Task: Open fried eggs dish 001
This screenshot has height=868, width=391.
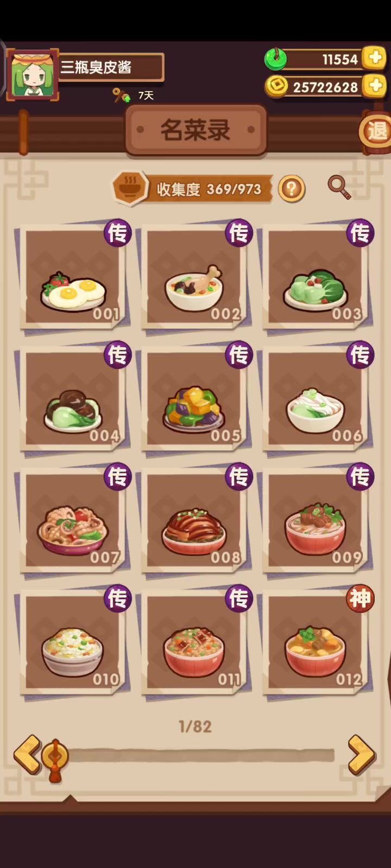Action: 74,277
